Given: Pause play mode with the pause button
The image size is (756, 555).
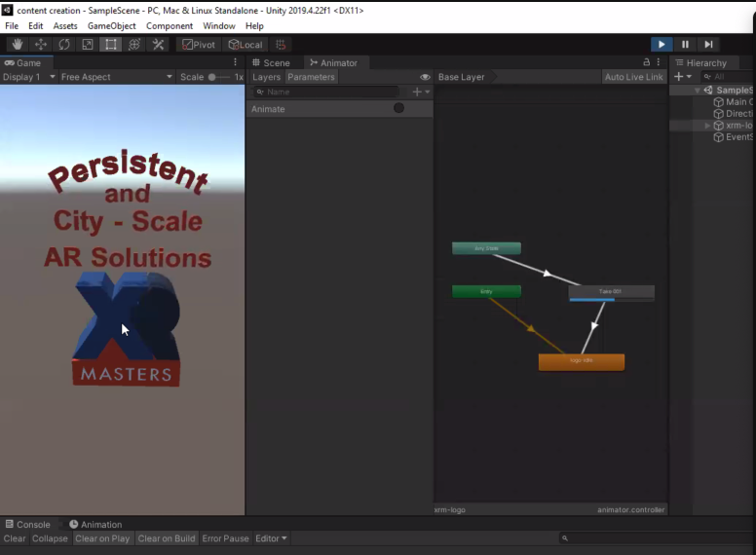Looking at the screenshot, I should click(685, 44).
